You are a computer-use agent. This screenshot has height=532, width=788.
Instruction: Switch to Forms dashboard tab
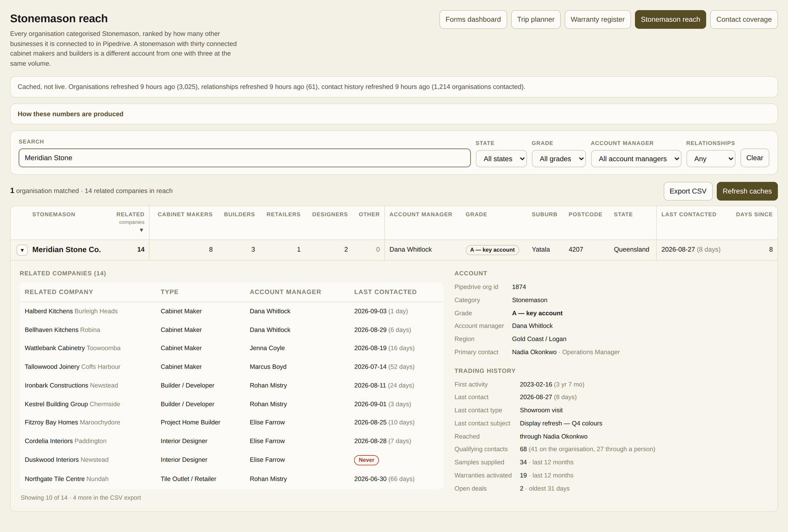tap(473, 19)
